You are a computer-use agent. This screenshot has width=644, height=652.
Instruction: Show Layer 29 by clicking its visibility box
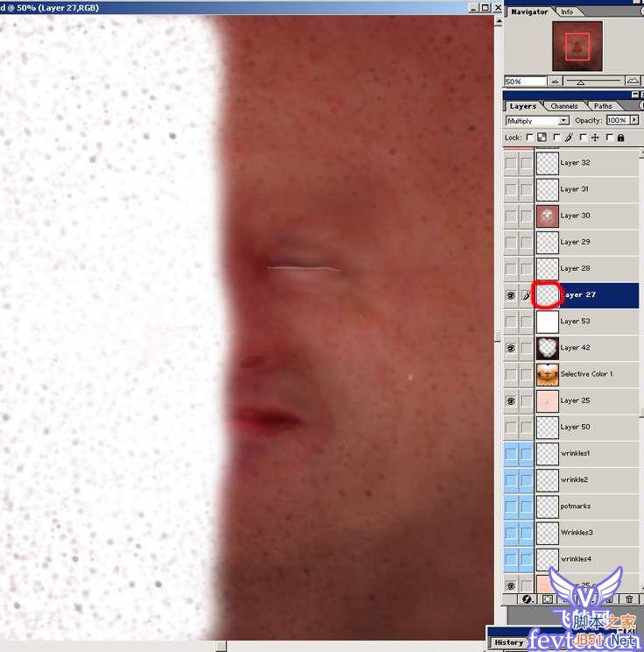pyautogui.click(x=511, y=242)
